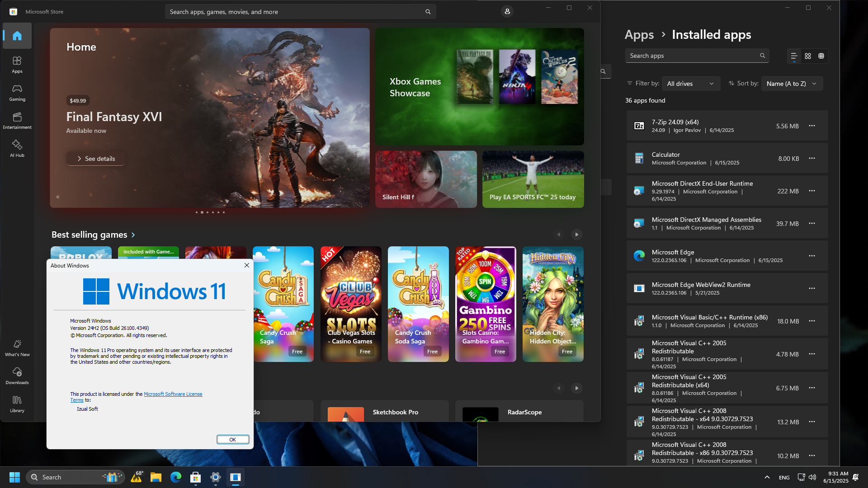Open more options for DirectX Managed Assemblies
Screen dimensions: 868x488
pos(812,223)
